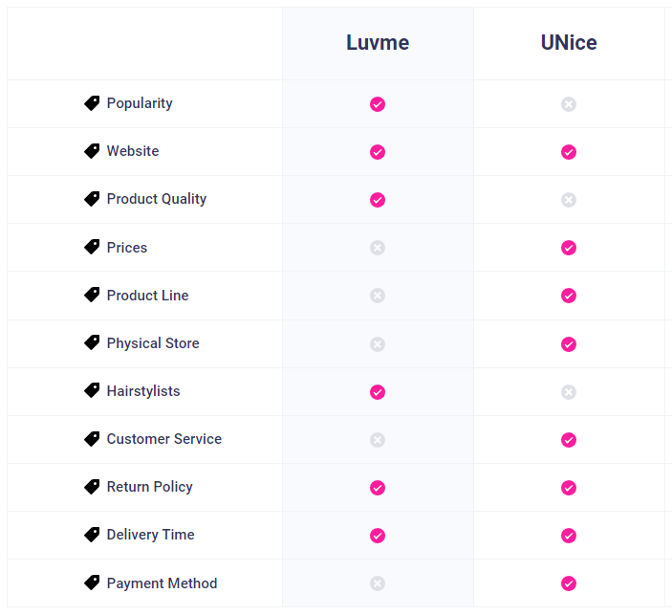Click the tag icon next to Website
The image size is (672, 616).
[92, 151]
